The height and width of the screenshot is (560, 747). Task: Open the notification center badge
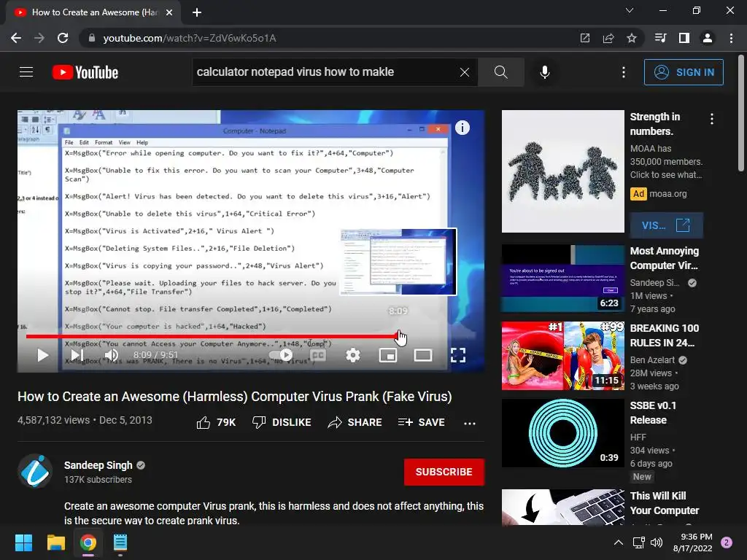(727, 542)
